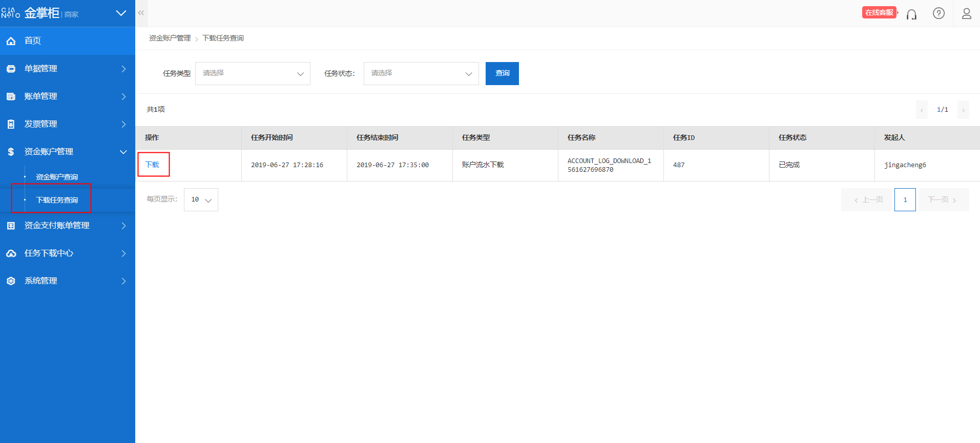Collapse the 资金账户管理 menu chevron
The image size is (980, 443).
click(x=123, y=152)
